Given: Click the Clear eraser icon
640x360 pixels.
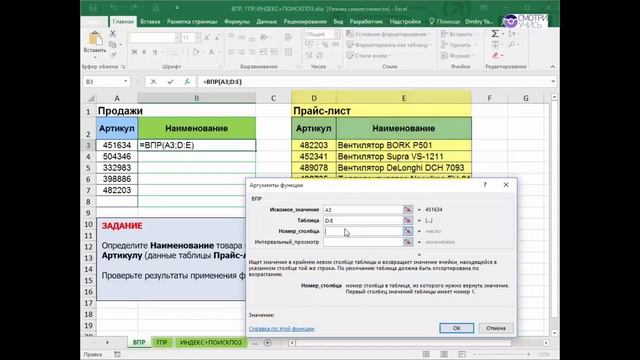Looking at the screenshot, I should pos(496,55).
